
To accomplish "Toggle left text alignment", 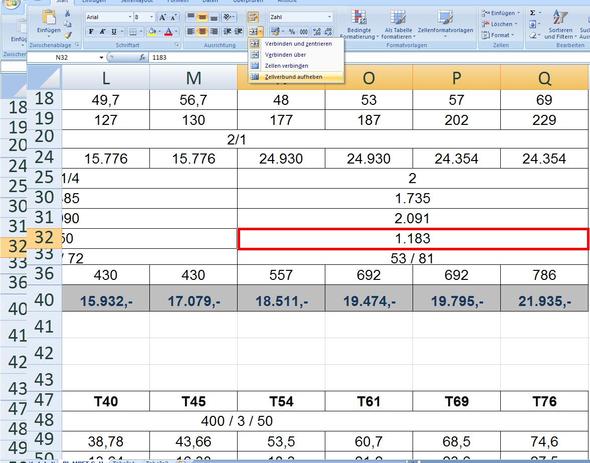I will click(x=191, y=31).
